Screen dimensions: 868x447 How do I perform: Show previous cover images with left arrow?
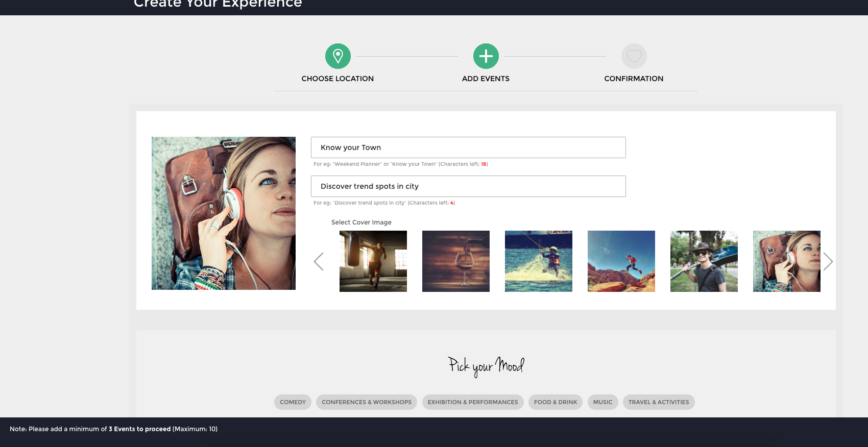[x=319, y=261]
